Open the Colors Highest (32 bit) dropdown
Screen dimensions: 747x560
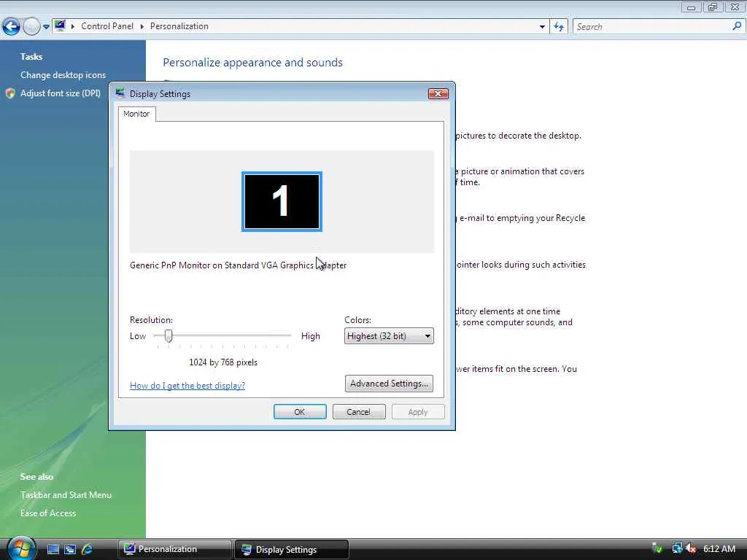pyautogui.click(x=389, y=335)
